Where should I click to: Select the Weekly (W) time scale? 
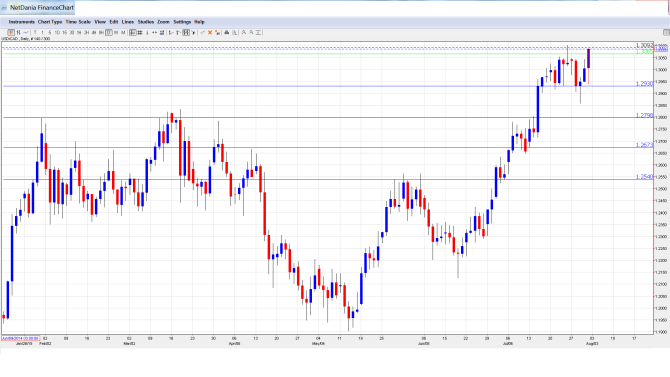pos(116,32)
